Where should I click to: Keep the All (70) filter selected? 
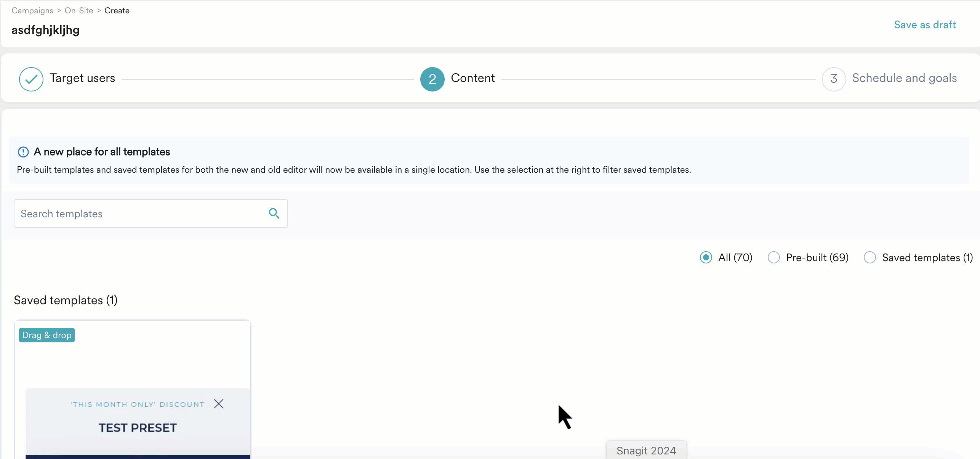[x=706, y=257]
